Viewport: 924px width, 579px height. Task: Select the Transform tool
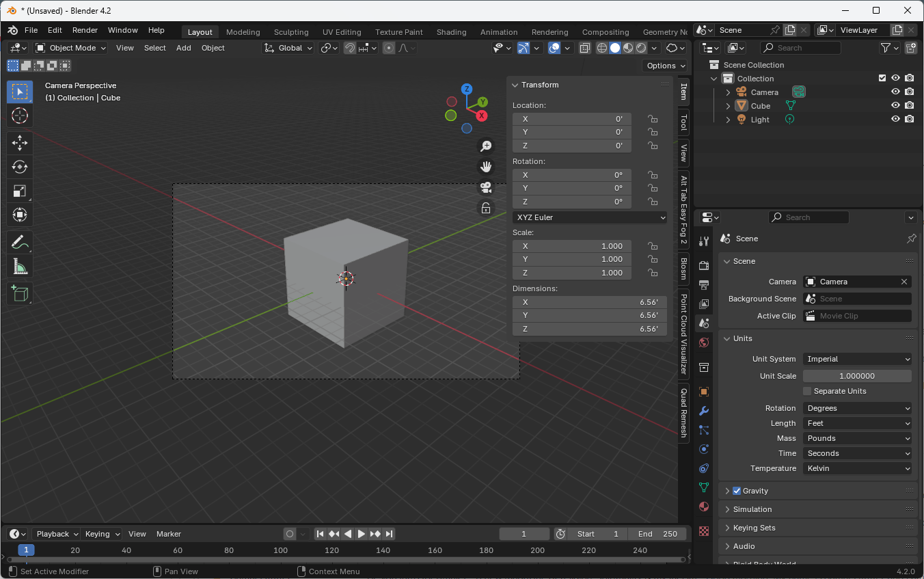(x=20, y=215)
